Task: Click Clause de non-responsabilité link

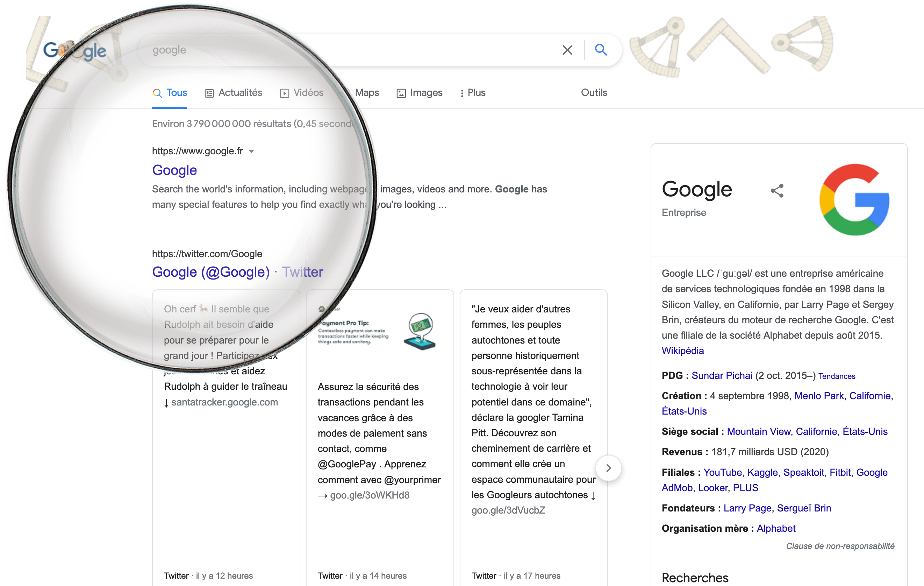Action: coord(840,546)
